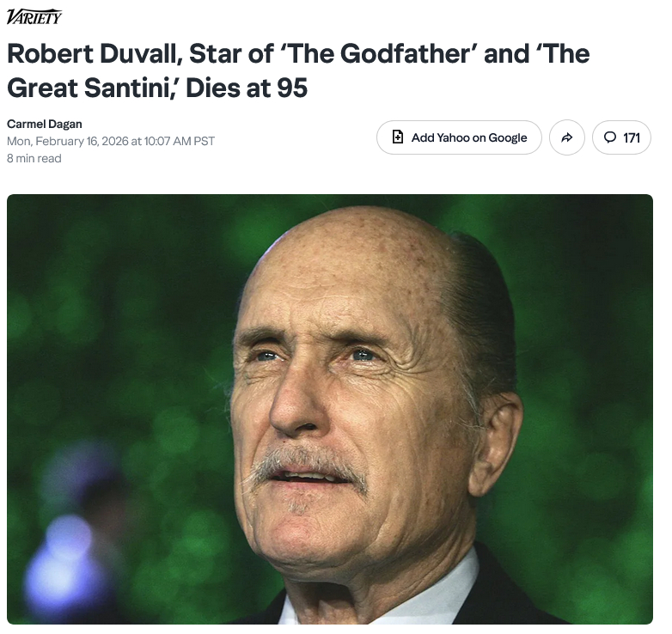Click the 171 comment count number

pos(632,137)
